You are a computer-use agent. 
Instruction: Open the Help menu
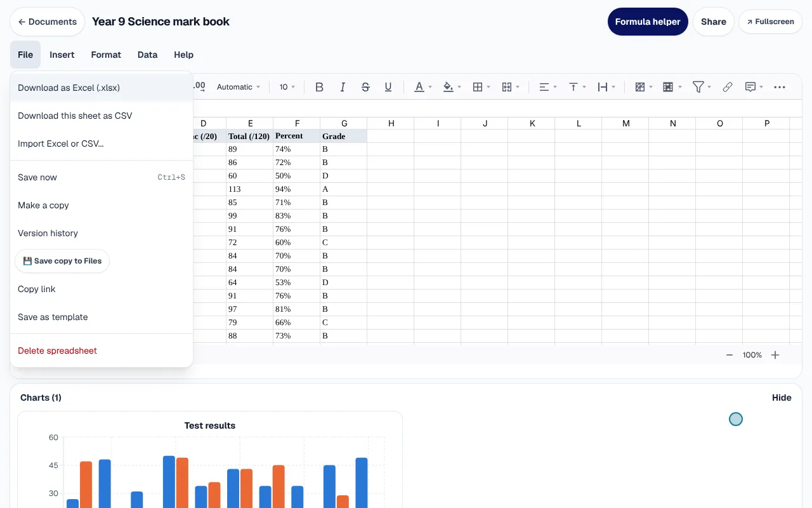pyautogui.click(x=184, y=55)
